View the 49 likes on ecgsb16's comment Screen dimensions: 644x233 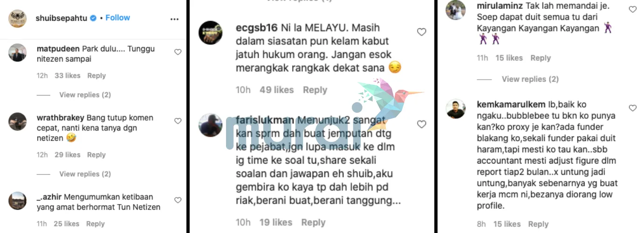point(277,90)
